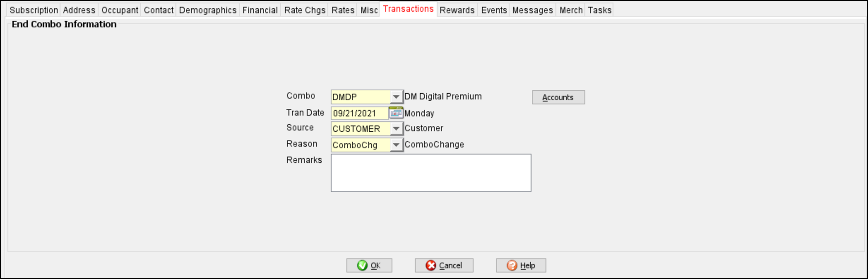868x279 pixels.
Task: Open the Source dropdown list
Action: pyautogui.click(x=396, y=129)
